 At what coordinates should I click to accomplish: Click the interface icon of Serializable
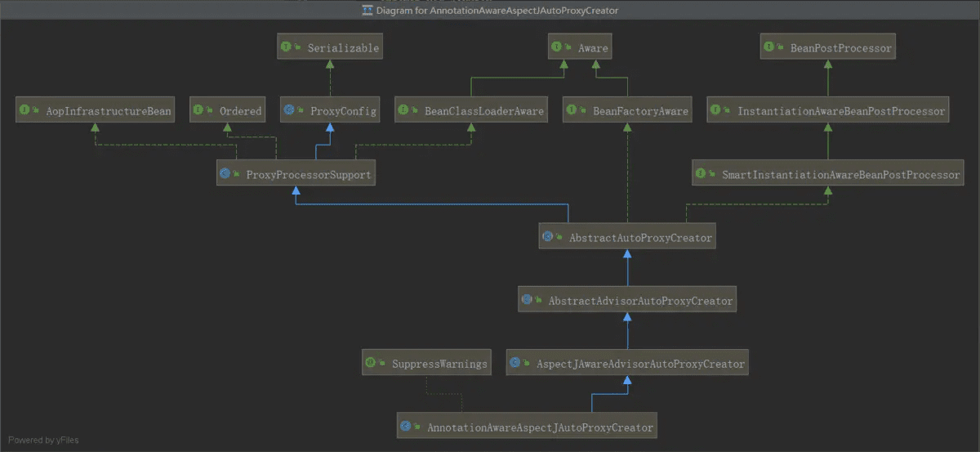point(287,47)
